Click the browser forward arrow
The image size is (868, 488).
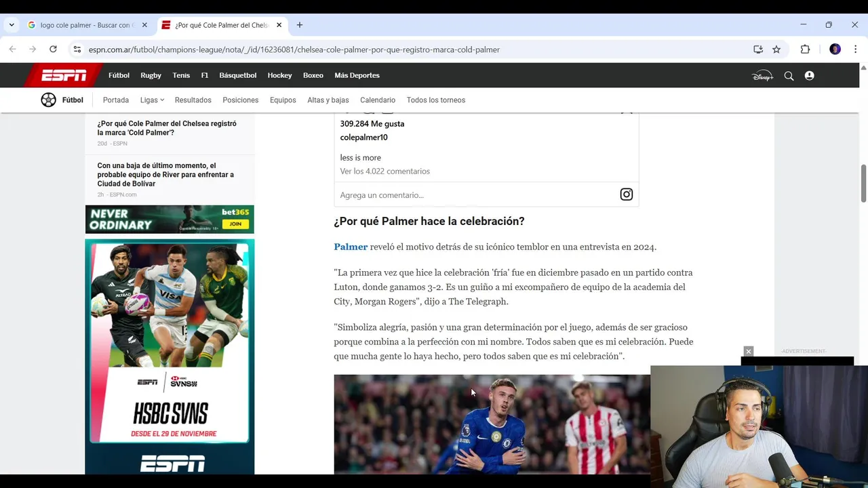(x=33, y=49)
